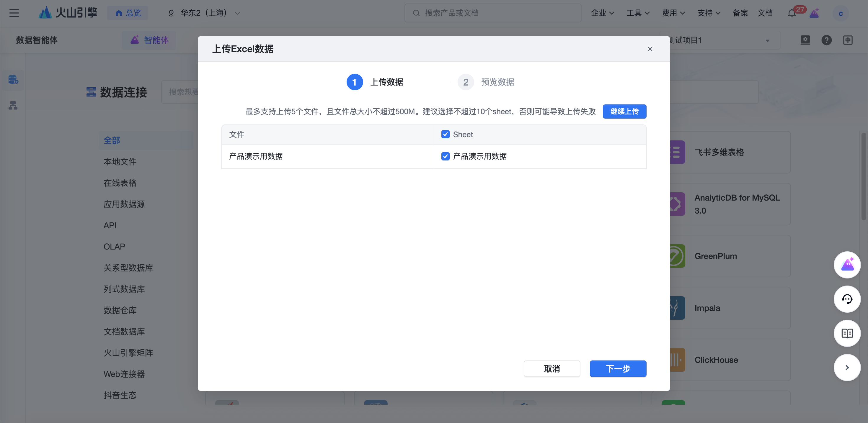Click the help question mark icon

click(826, 40)
